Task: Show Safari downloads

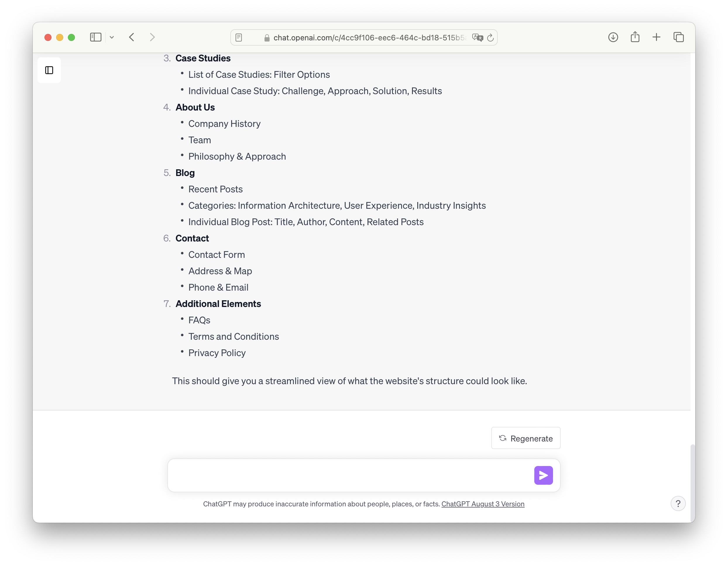Action: click(x=613, y=37)
